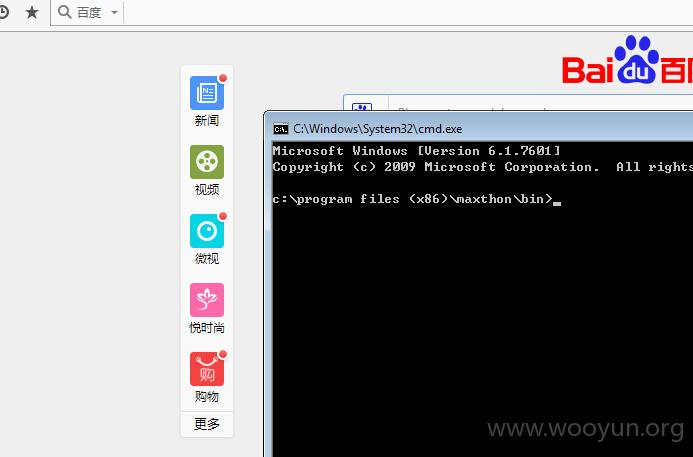693x457 pixels.
Task: Click the cmd.exe title bar icon
Action: [281, 129]
